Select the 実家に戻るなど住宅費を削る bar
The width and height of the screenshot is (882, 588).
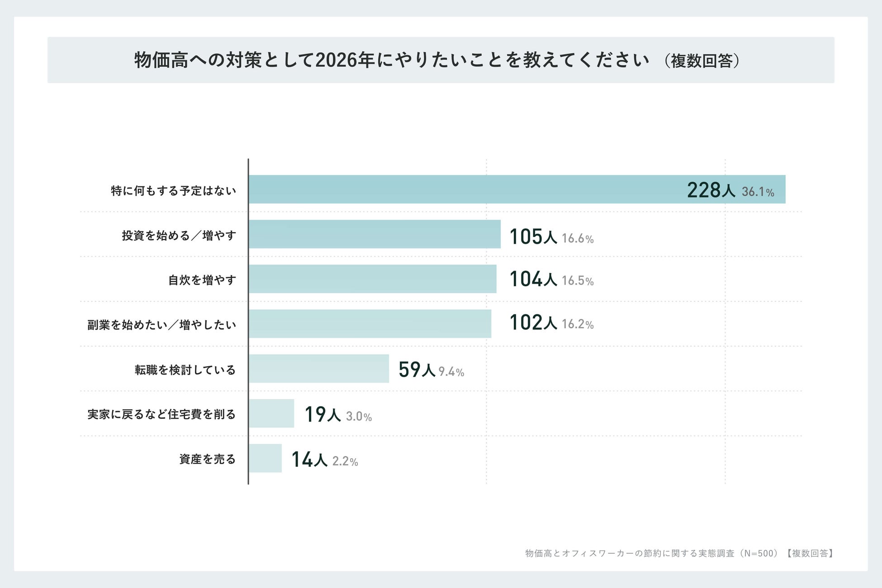tap(271, 413)
